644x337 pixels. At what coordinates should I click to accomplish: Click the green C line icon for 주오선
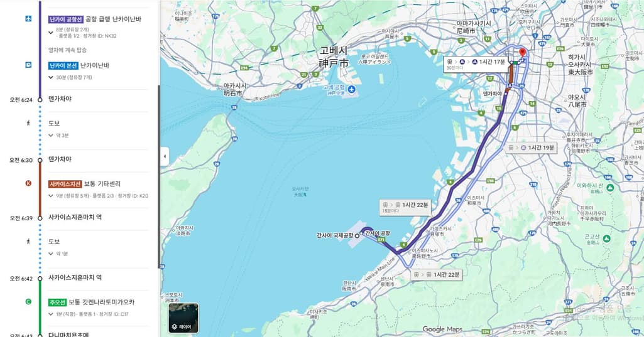(x=28, y=302)
